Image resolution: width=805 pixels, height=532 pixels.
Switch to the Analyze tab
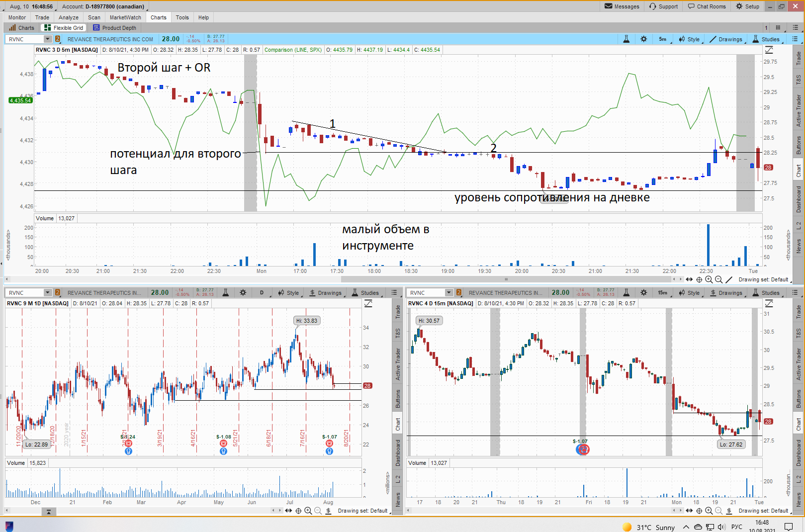69,17
